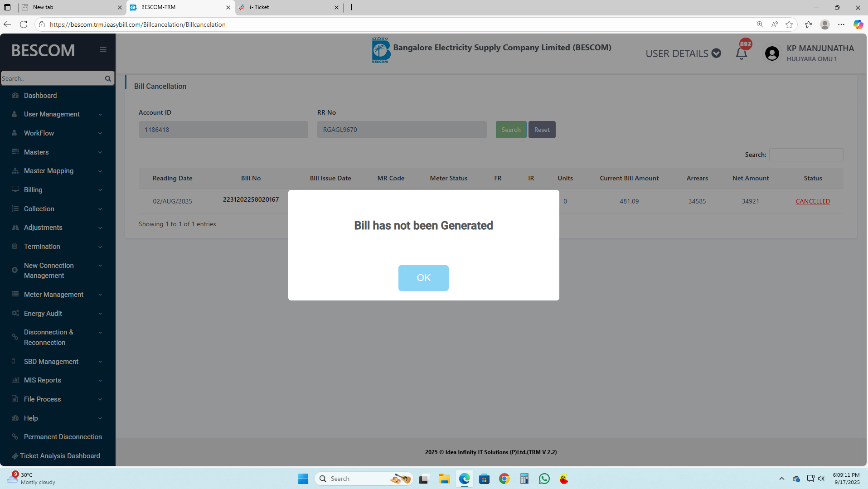Show hidden system tray icons
Image resolution: width=868 pixels, height=489 pixels.
point(782,479)
